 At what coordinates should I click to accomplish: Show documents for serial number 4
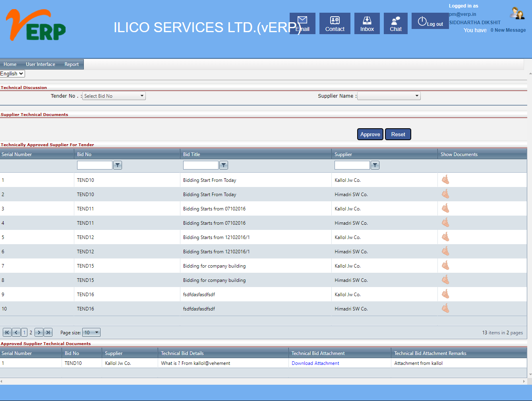tap(446, 223)
